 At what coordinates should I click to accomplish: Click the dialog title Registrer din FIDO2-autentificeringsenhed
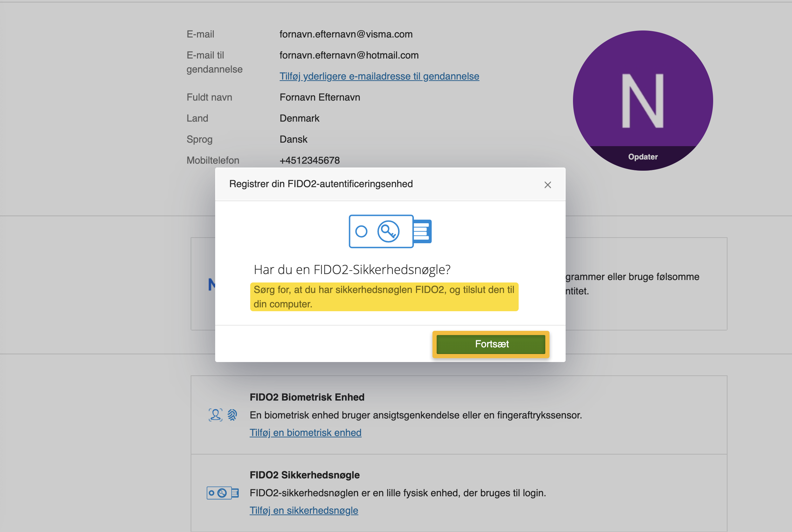tap(321, 184)
